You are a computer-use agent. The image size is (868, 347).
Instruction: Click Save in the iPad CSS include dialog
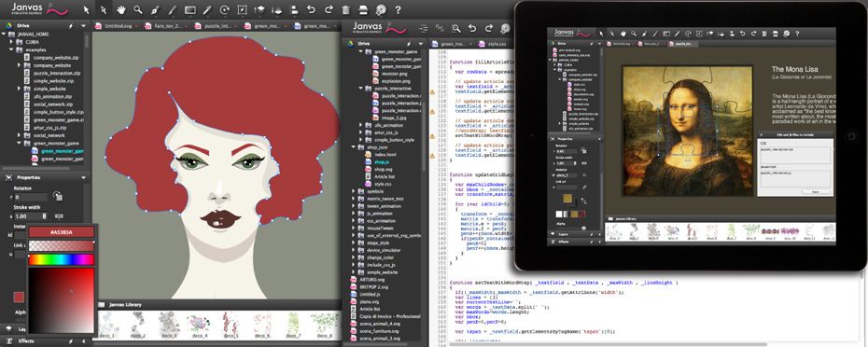click(816, 191)
